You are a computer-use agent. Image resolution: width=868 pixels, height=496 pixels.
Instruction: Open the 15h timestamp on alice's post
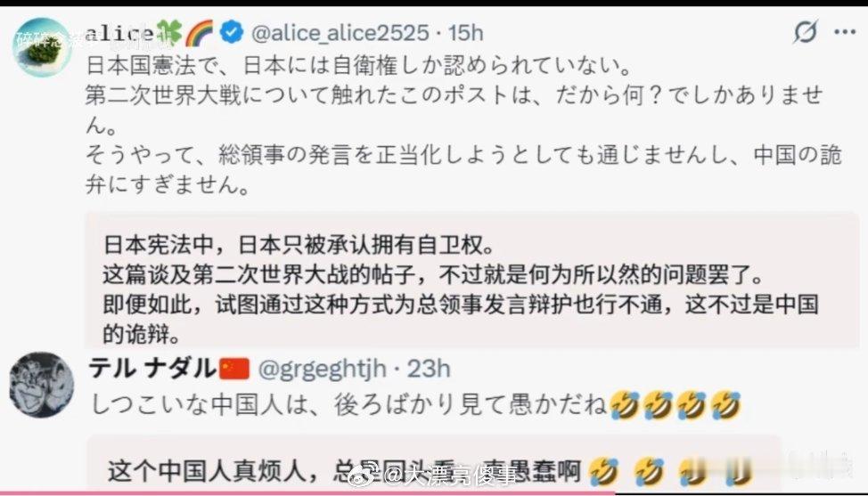click(x=465, y=33)
